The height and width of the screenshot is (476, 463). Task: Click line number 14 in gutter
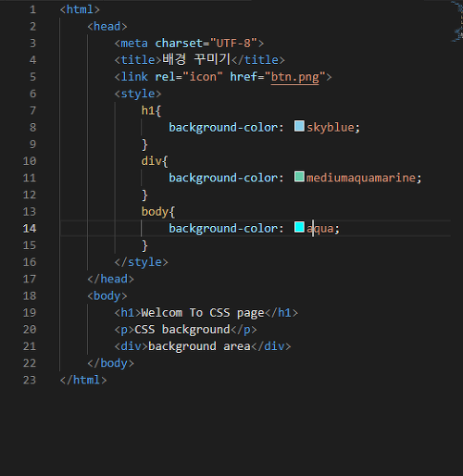(30, 229)
